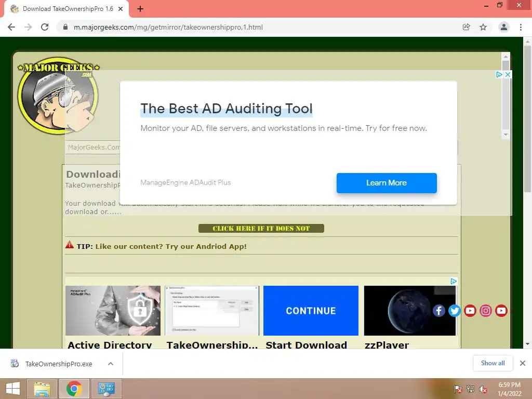The image size is (532, 399).
Task: Select the Download TakeOwnershipPro 1.6 tab
Action: (66, 9)
